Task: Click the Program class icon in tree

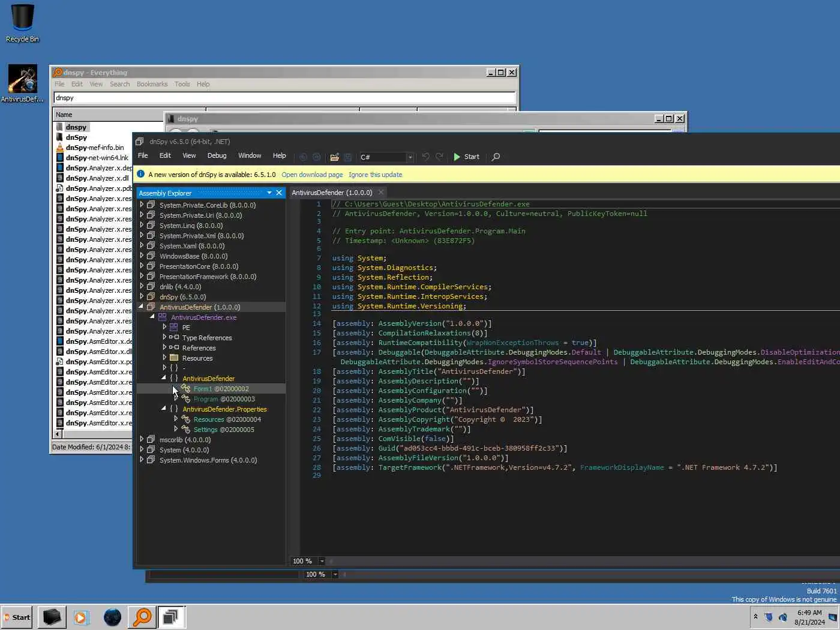Action: 186,399
